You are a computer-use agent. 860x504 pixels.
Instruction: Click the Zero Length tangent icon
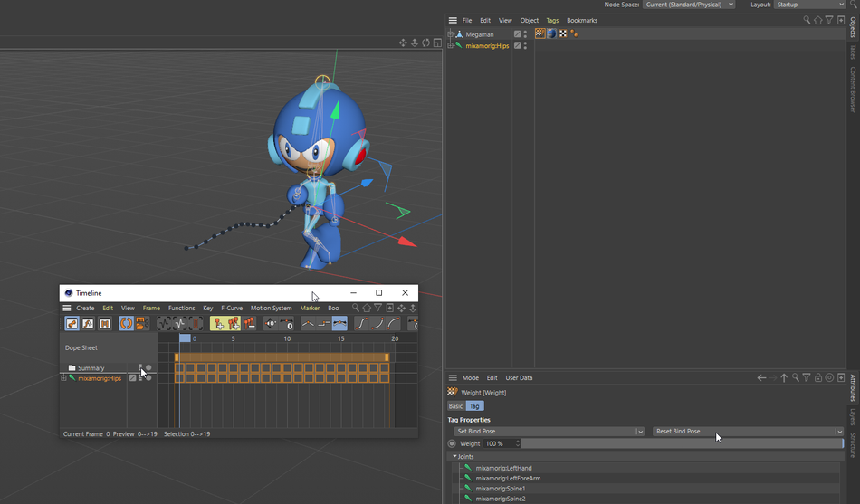pyautogui.click(x=287, y=324)
